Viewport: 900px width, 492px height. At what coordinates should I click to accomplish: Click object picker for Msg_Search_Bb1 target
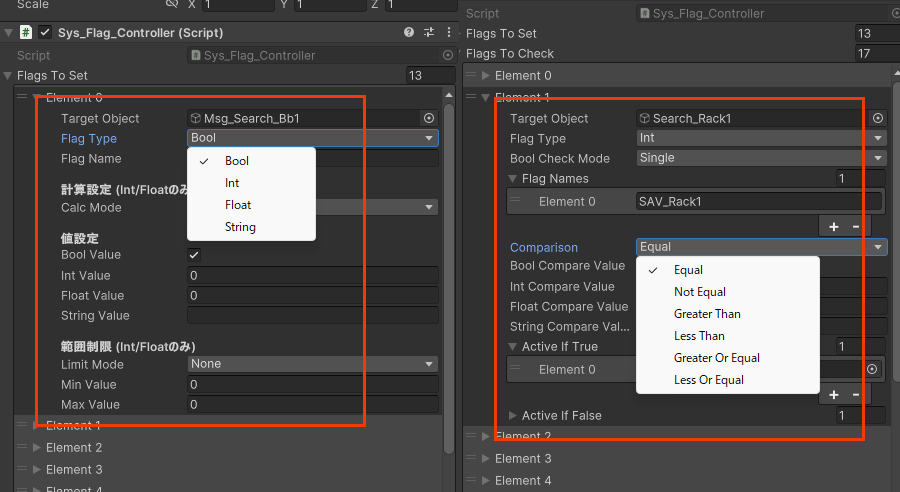429,118
